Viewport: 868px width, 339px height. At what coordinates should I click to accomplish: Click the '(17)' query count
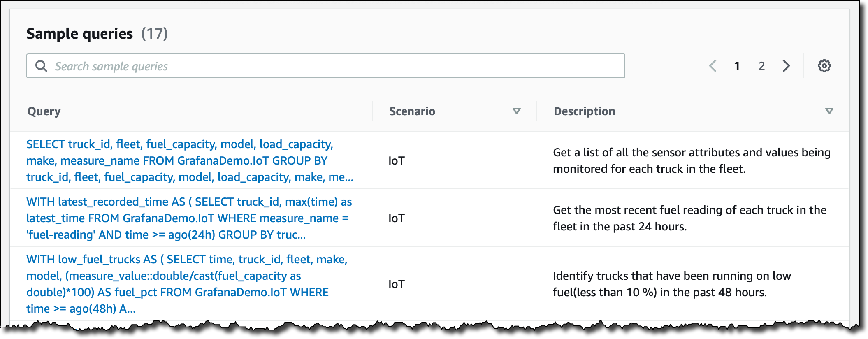(x=154, y=34)
